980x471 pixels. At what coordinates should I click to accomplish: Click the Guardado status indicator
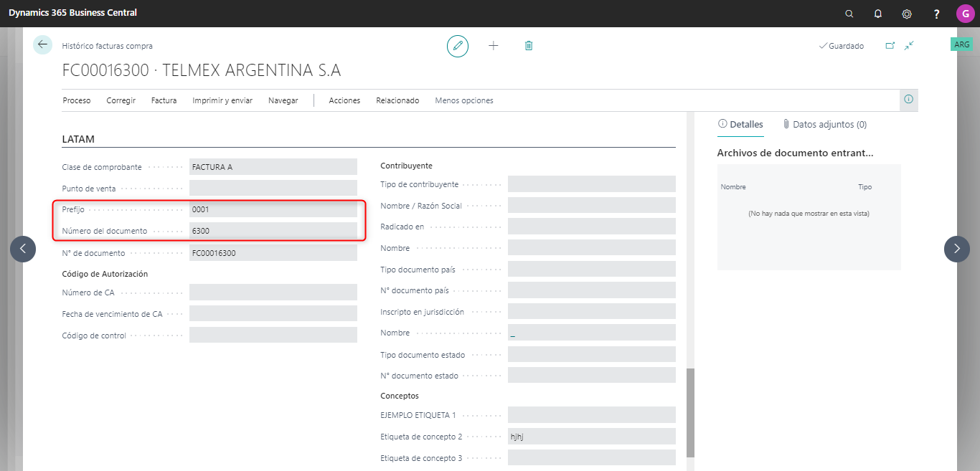842,46
